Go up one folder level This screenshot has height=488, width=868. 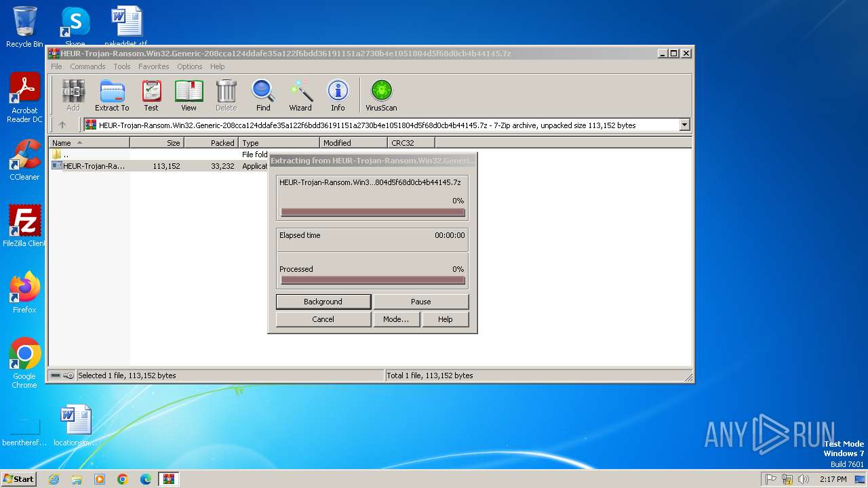[x=62, y=125]
